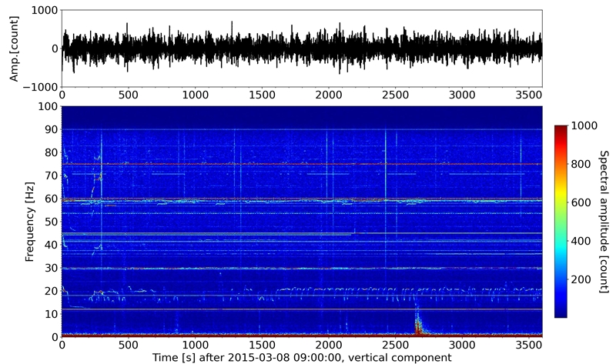Select the "3500" time tick below the waveform plot
Screen dimensions: 616x364
529,95
